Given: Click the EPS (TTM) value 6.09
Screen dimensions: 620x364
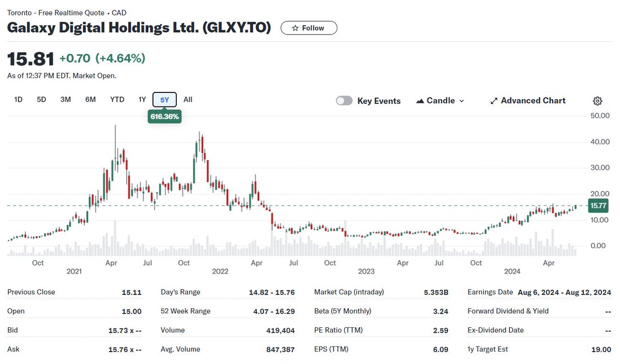Looking at the screenshot, I should click(441, 349).
